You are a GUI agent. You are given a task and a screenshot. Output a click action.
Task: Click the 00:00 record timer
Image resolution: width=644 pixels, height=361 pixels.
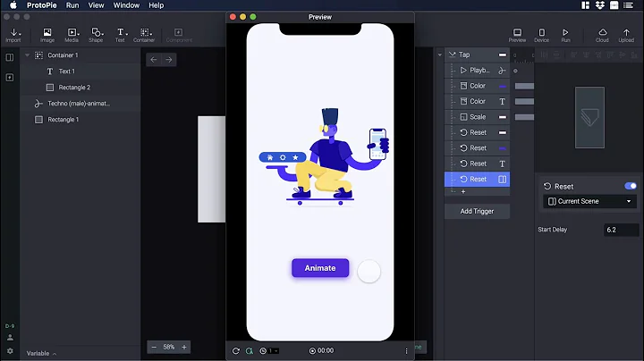coord(322,351)
